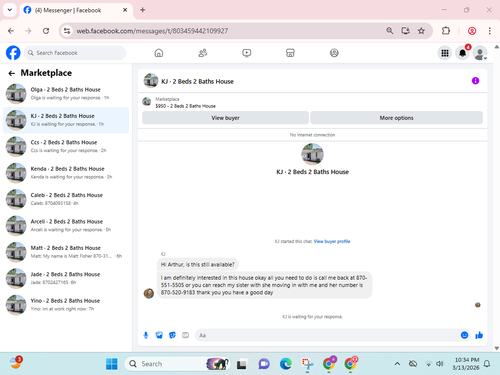The image size is (500, 375).
Task: Open conversation information purple icon
Action: 475,81
